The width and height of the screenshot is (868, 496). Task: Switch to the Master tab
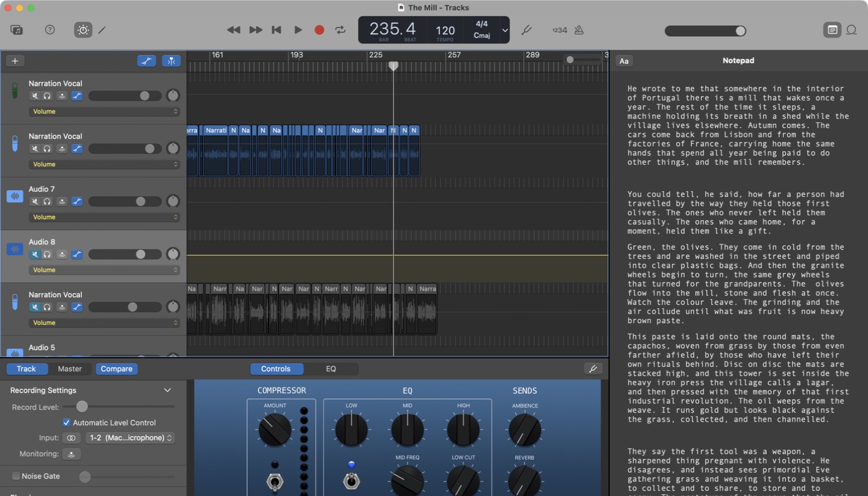point(69,369)
